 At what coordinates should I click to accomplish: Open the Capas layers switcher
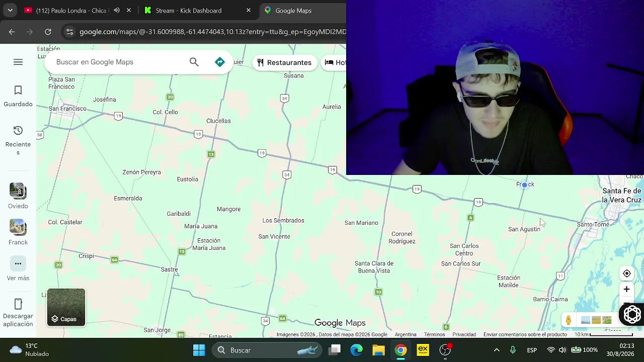66,307
